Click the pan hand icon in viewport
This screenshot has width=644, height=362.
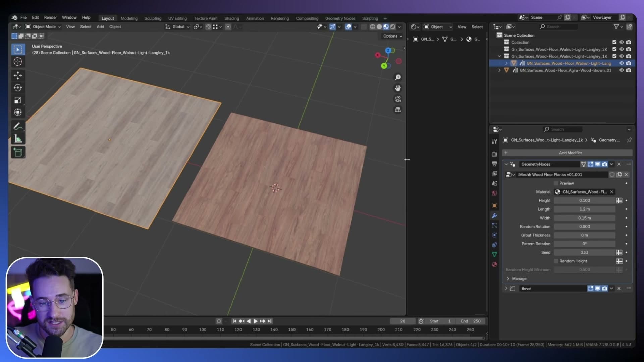[398, 88]
